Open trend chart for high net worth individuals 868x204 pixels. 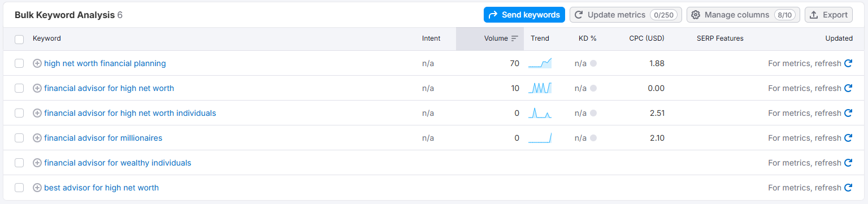[540, 113]
